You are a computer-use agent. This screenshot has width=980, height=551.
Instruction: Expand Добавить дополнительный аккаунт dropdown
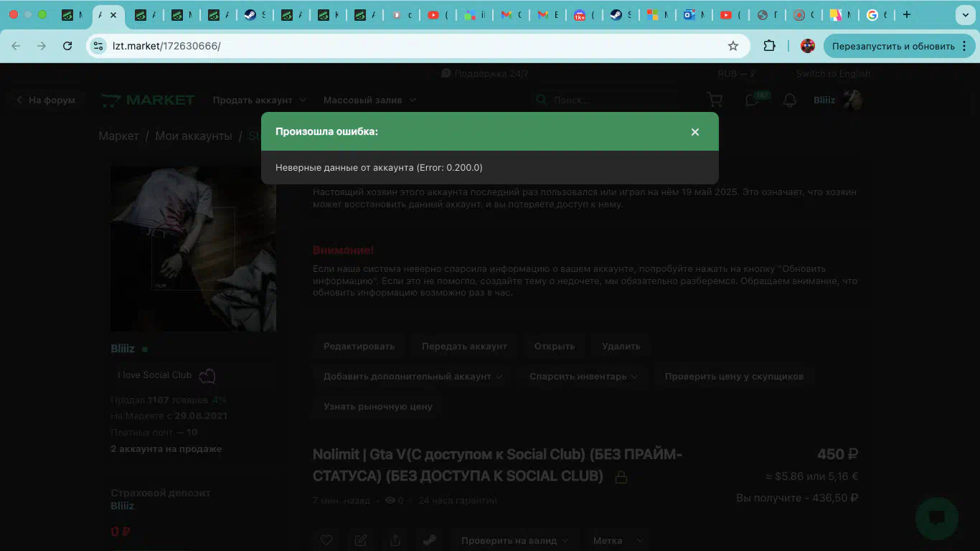(413, 376)
